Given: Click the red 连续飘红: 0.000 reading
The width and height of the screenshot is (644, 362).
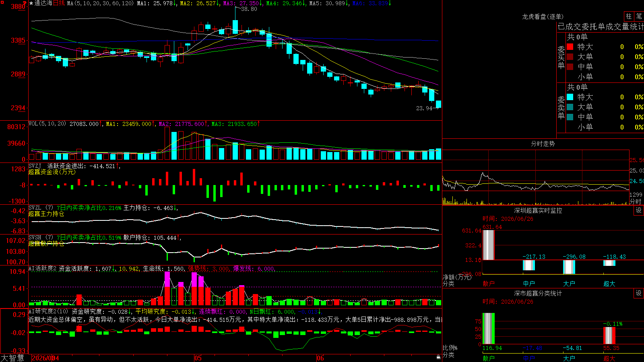Looking at the screenshot, I should pyautogui.click(x=223, y=311).
